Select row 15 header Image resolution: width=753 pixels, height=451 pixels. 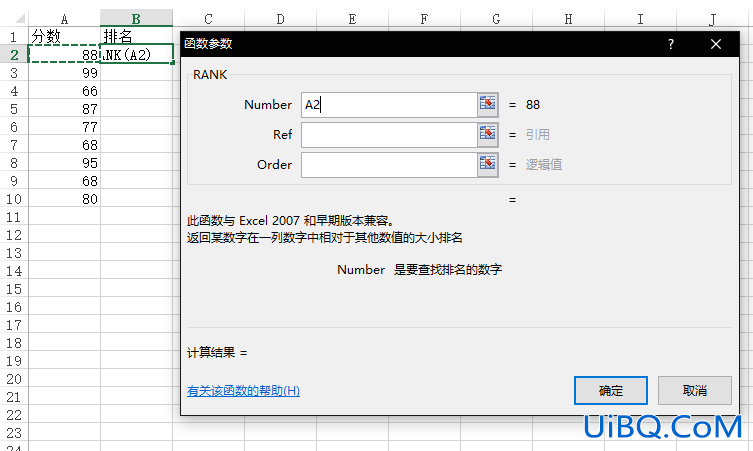14,289
